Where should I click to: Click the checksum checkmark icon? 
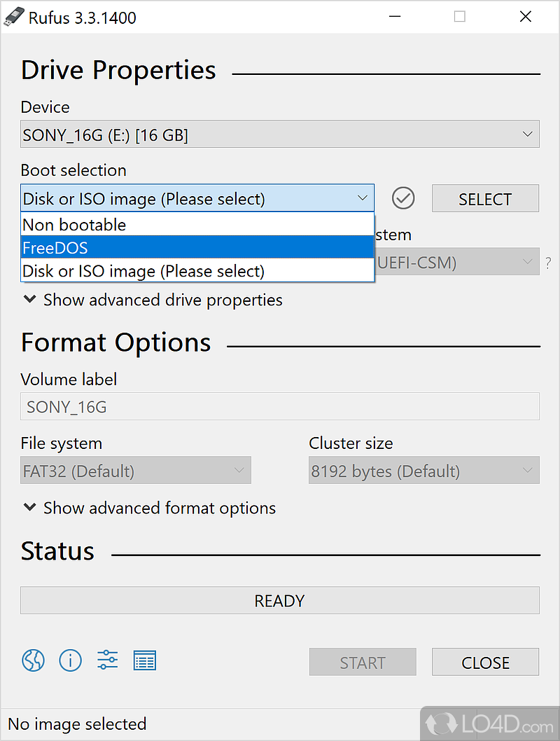click(x=403, y=198)
